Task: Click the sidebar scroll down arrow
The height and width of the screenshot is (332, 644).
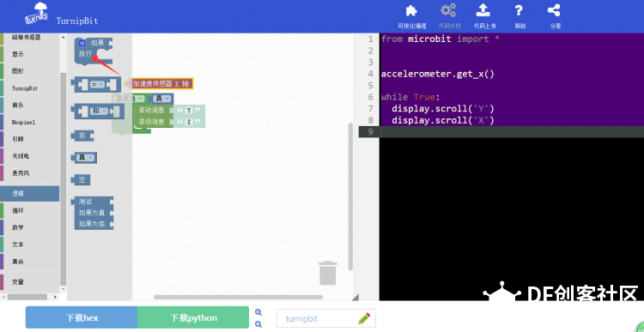Action: [63, 289]
